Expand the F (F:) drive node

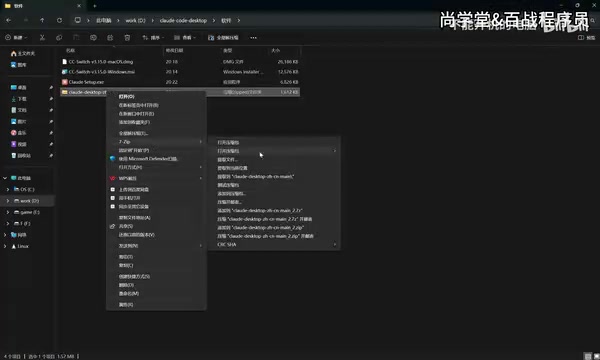point(8,223)
